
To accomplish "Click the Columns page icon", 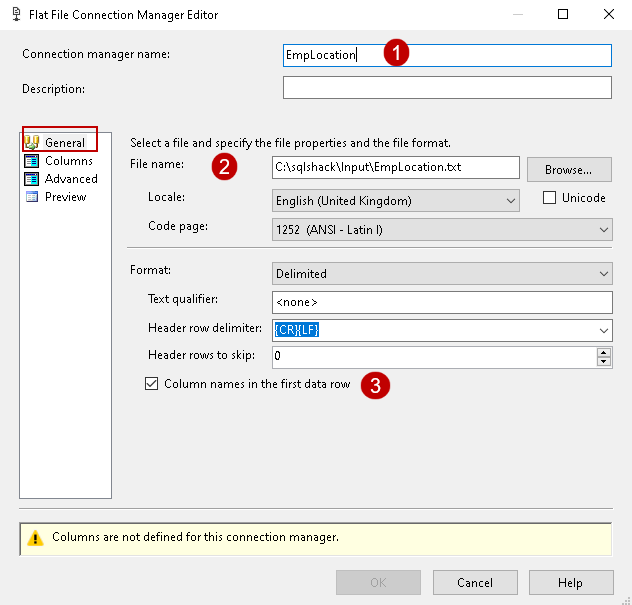I will coord(32,161).
